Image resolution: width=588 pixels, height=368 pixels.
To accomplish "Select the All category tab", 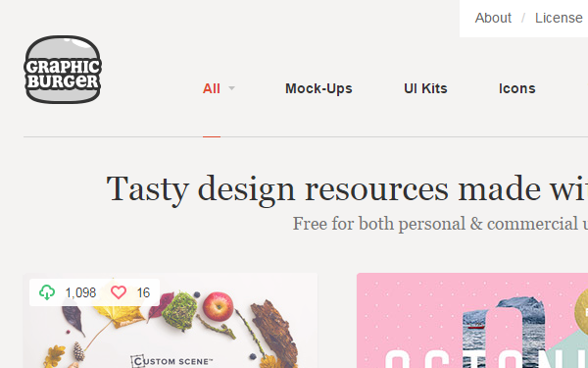I will (211, 88).
